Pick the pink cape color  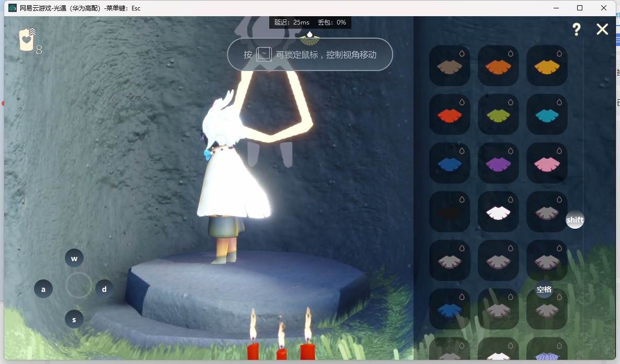pyautogui.click(x=547, y=163)
